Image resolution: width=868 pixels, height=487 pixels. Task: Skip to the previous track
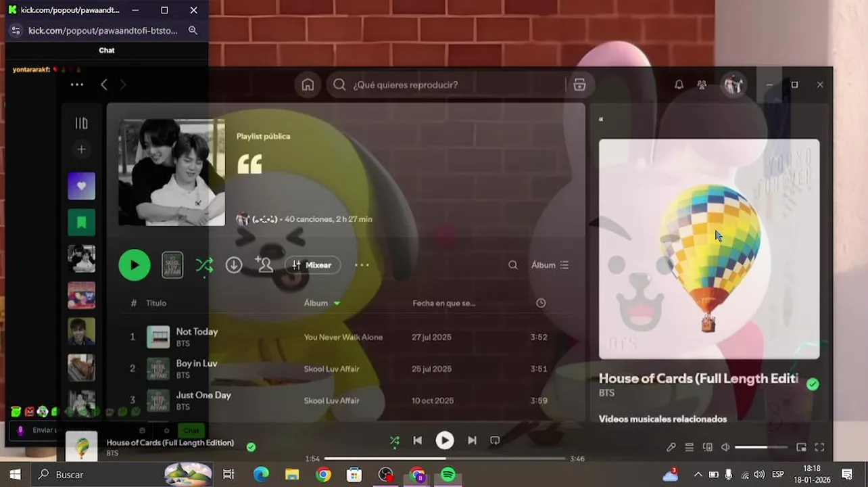[418, 440]
